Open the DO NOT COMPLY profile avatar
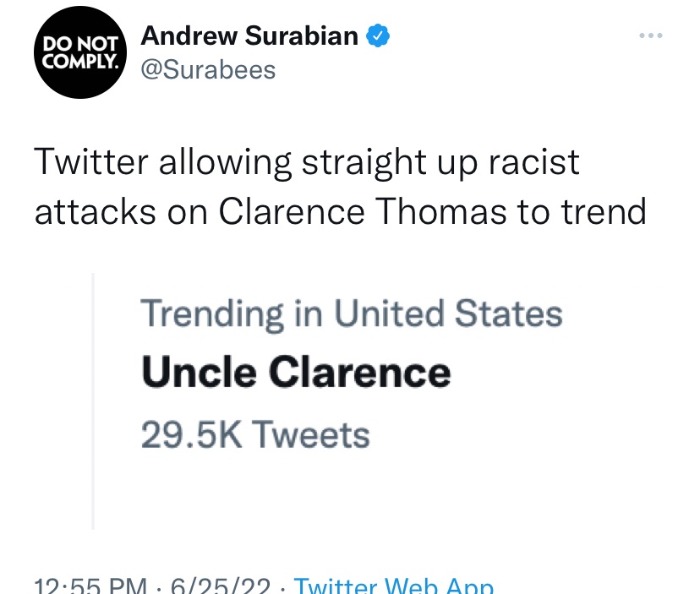 [x=80, y=52]
